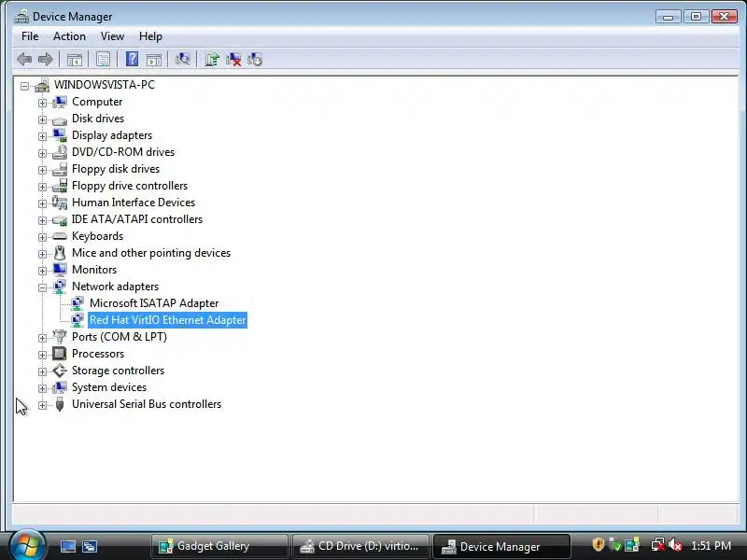Click the Keyboards category icon
Screen dimensions: 747x560
click(60, 236)
